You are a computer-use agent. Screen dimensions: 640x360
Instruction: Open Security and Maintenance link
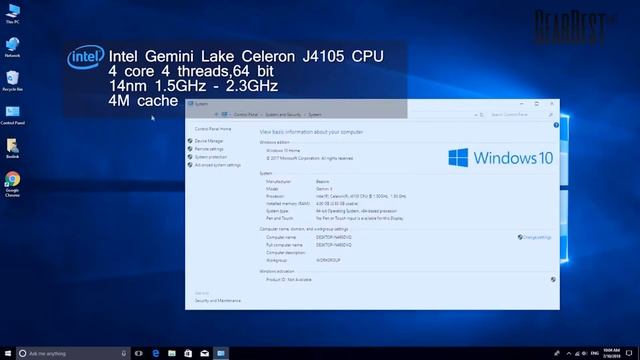click(x=218, y=301)
